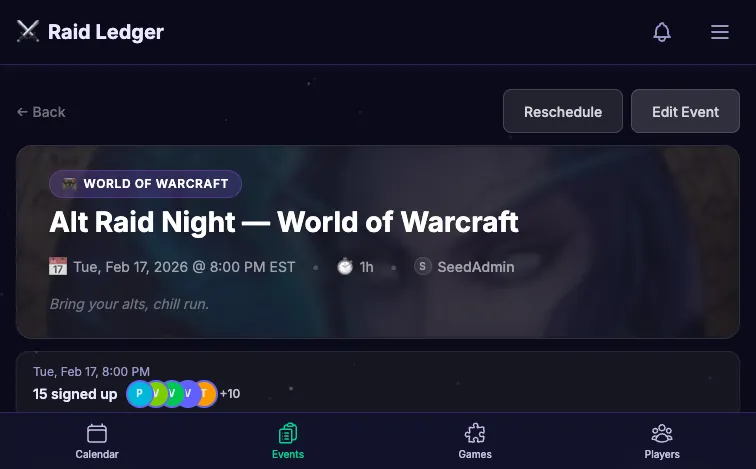The width and height of the screenshot is (756, 469).
Task: Click the Reschedule button
Action: (x=563, y=111)
